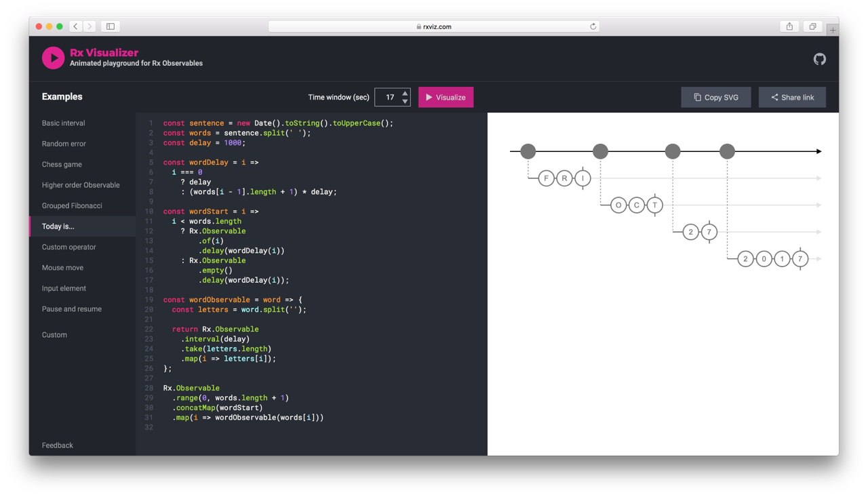Click the 1 marble in the 2017 row
The width and height of the screenshot is (868, 497).
(x=782, y=258)
